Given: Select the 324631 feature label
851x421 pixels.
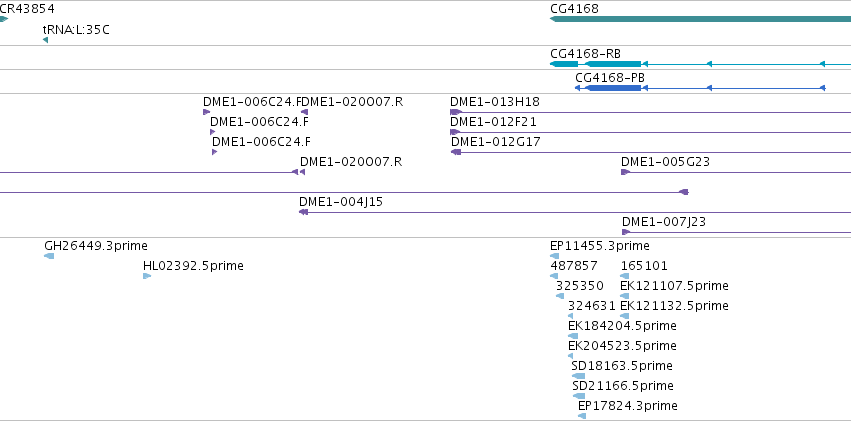Looking at the screenshot, I should pyautogui.click(x=592, y=306).
